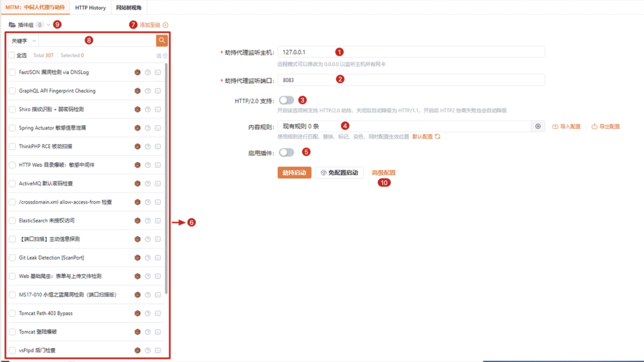Check the GraphQL API Fingerprint Checking box

(x=12, y=91)
